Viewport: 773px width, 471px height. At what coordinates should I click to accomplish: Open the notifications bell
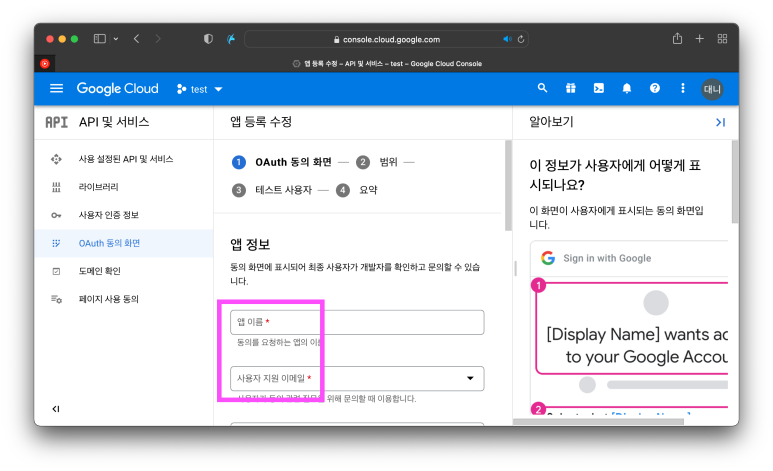pos(627,88)
